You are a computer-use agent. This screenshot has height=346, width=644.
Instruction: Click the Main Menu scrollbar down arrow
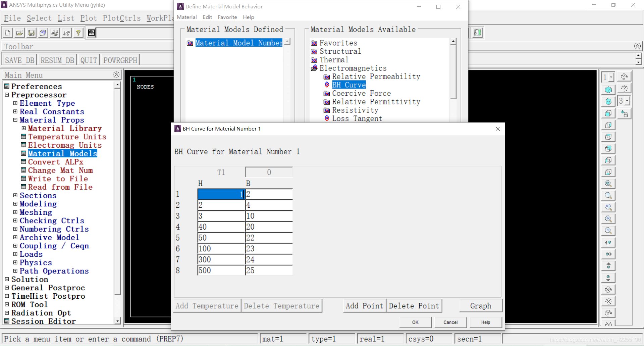click(x=117, y=321)
